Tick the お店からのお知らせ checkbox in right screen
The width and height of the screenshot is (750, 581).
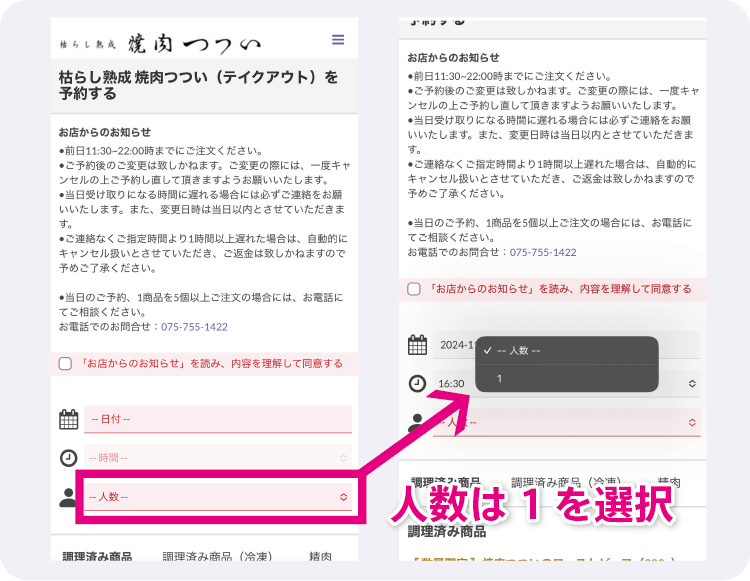coord(414,289)
